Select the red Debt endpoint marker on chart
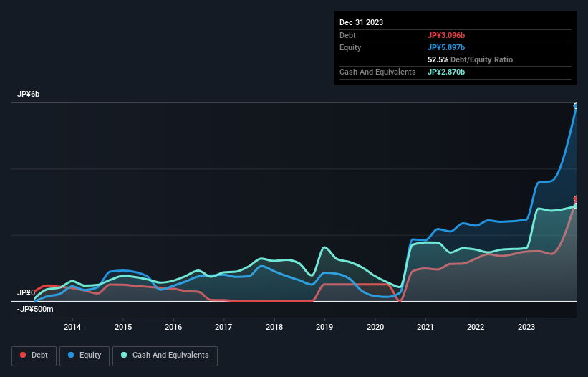This screenshot has height=377, width=588. pos(576,199)
